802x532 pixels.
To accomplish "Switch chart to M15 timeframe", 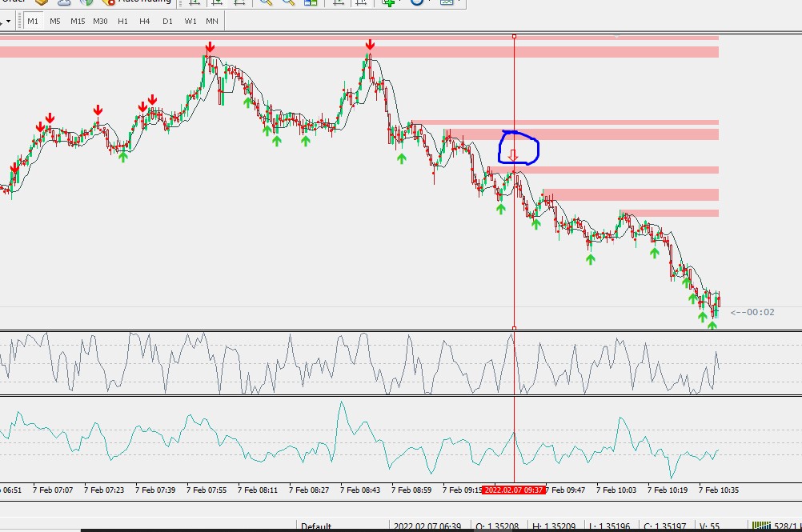I will pos(78,21).
